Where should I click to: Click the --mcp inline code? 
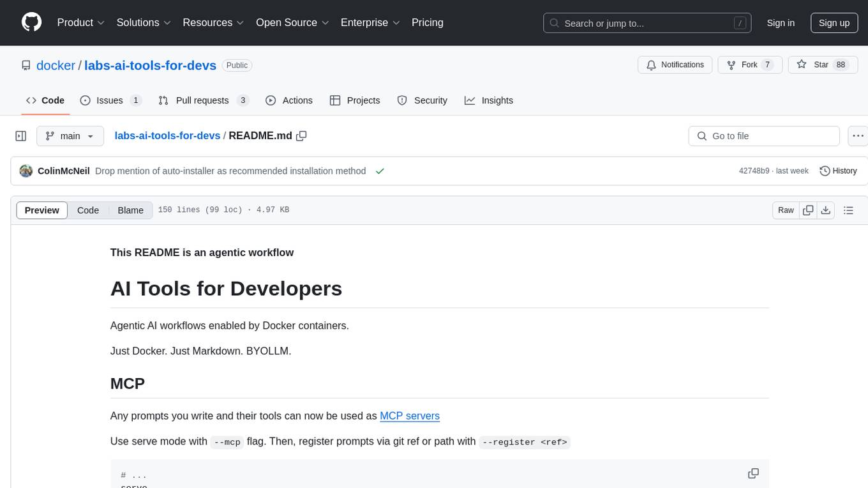click(227, 441)
